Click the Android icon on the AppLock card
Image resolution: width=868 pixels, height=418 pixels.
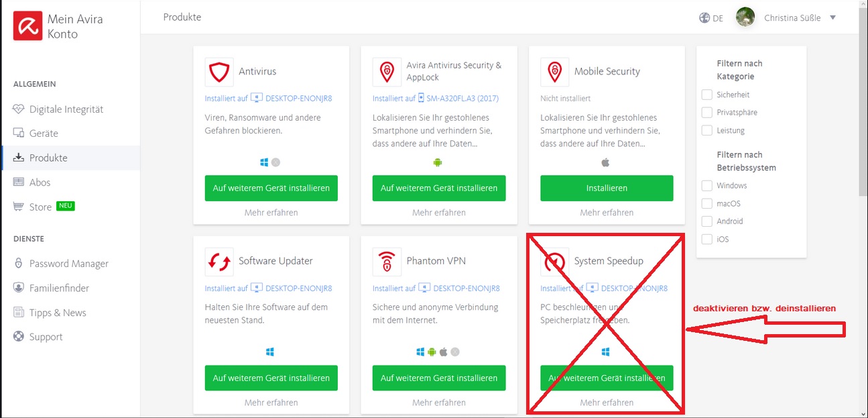tap(439, 162)
